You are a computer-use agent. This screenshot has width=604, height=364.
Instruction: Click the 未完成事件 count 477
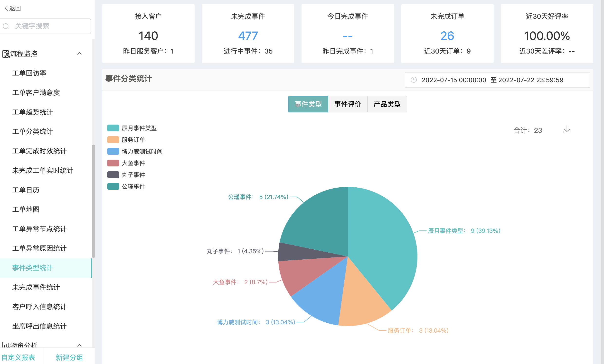(x=248, y=36)
